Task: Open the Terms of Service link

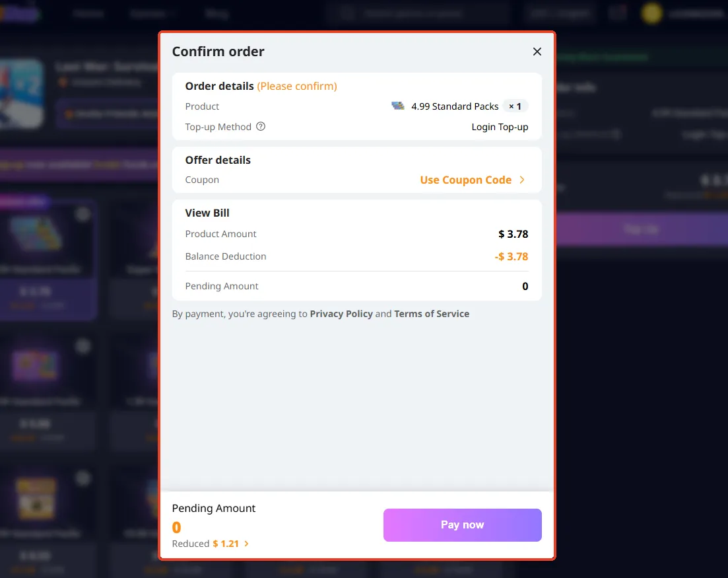Action: point(432,314)
